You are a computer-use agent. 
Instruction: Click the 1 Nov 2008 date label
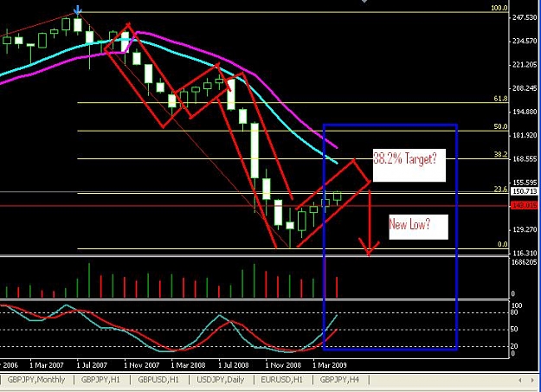283,365
